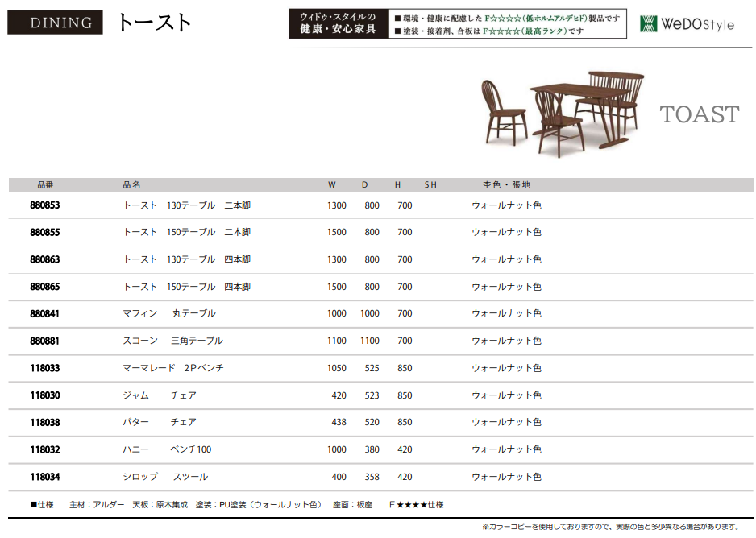Open product number 880865
The image size is (756, 538).
pyautogui.click(x=45, y=287)
